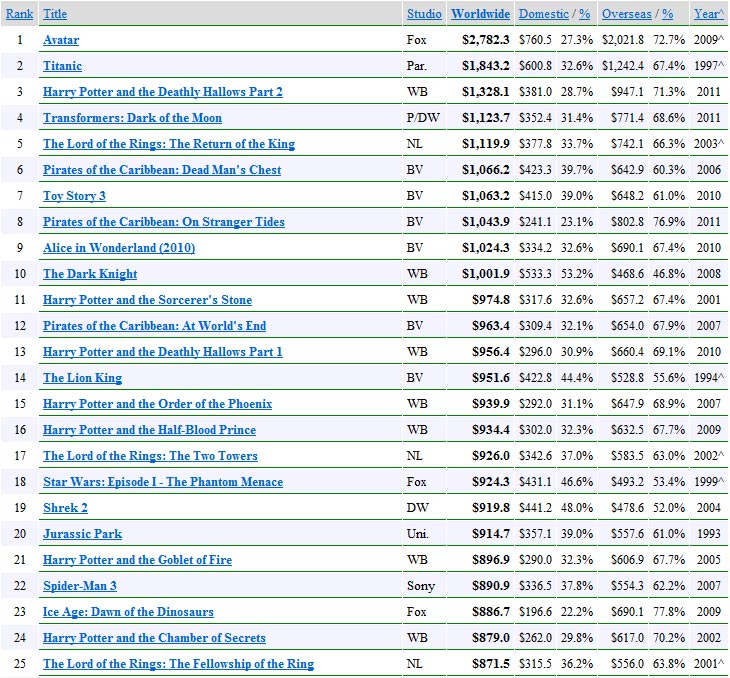The height and width of the screenshot is (678, 730).
Task: Select Fellowship of the Ring's $871.5 worldwide
Action: pos(491,664)
